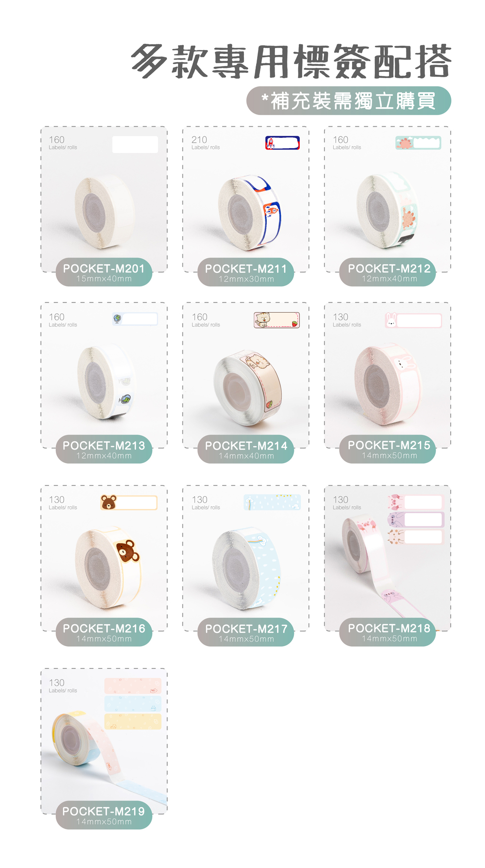Screen dimensions: 485x868
Task: Click the globe label sample preview
Action: (x=135, y=319)
